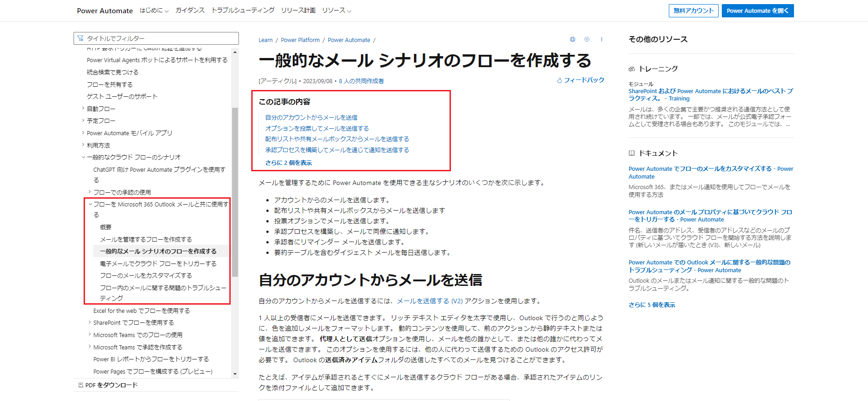Screen dimensions: 868x401
Task: Click the sidebar scrollbar thumb
Action: click(235, 192)
